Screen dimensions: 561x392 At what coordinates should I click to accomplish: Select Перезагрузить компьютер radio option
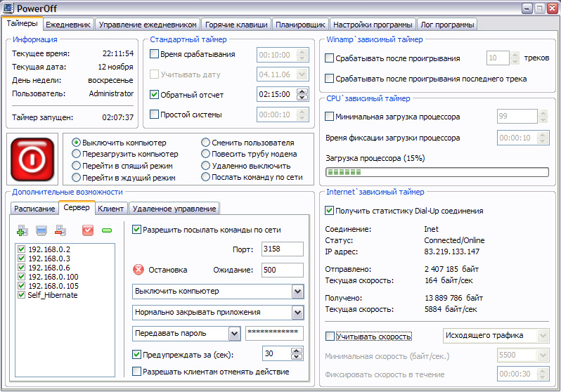coord(77,154)
